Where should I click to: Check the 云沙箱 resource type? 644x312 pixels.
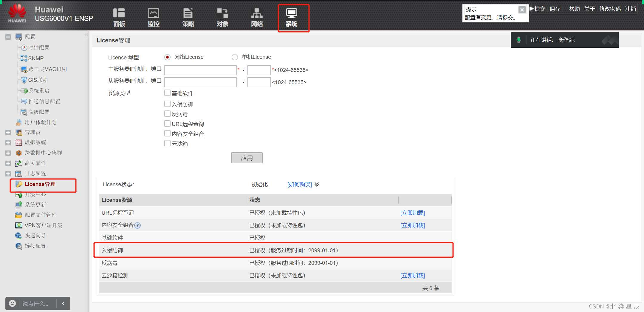click(168, 143)
